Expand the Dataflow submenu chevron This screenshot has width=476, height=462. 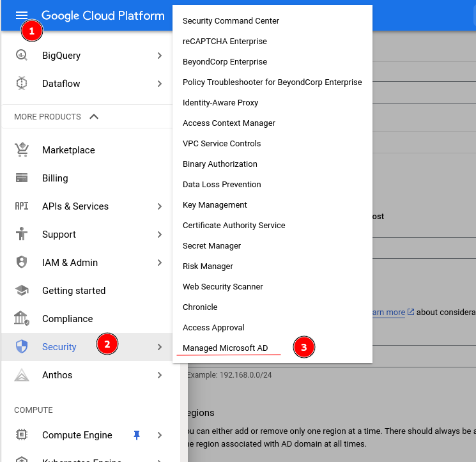tap(160, 84)
